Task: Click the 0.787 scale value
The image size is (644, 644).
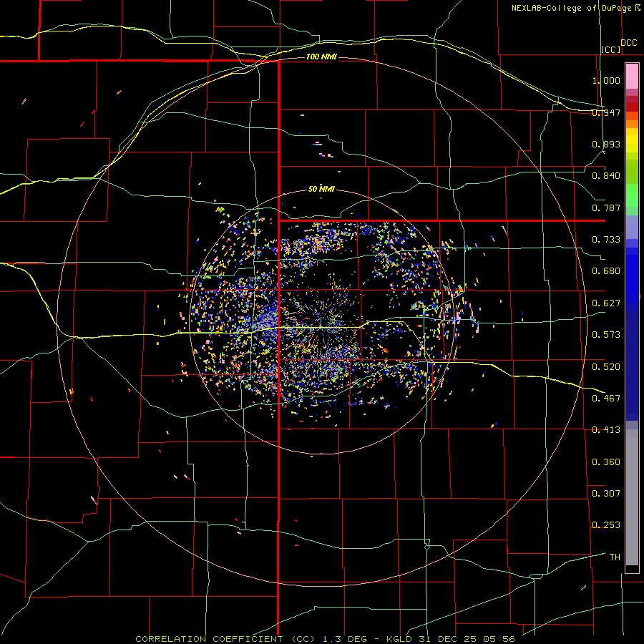Action: [x=606, y=208]
